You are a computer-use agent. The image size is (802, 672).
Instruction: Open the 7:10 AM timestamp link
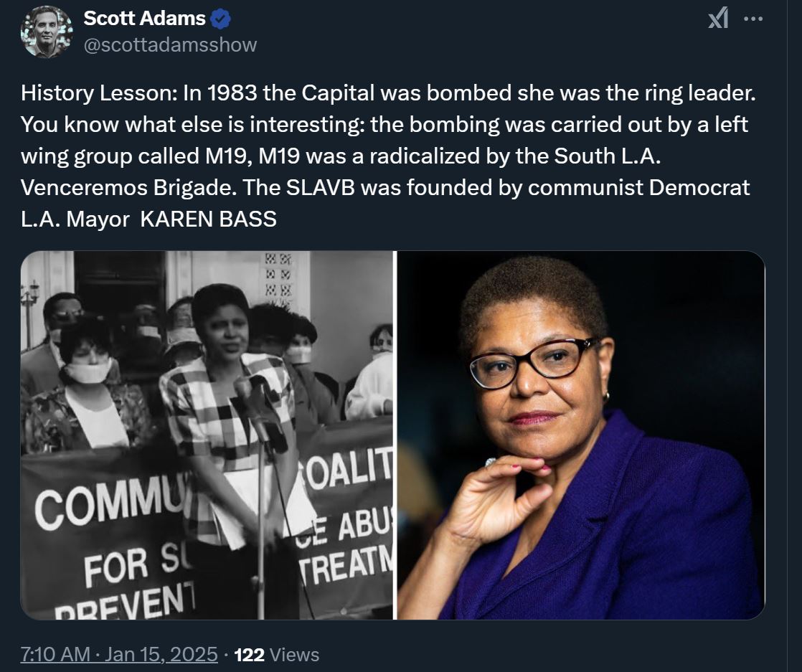point(55,654)
